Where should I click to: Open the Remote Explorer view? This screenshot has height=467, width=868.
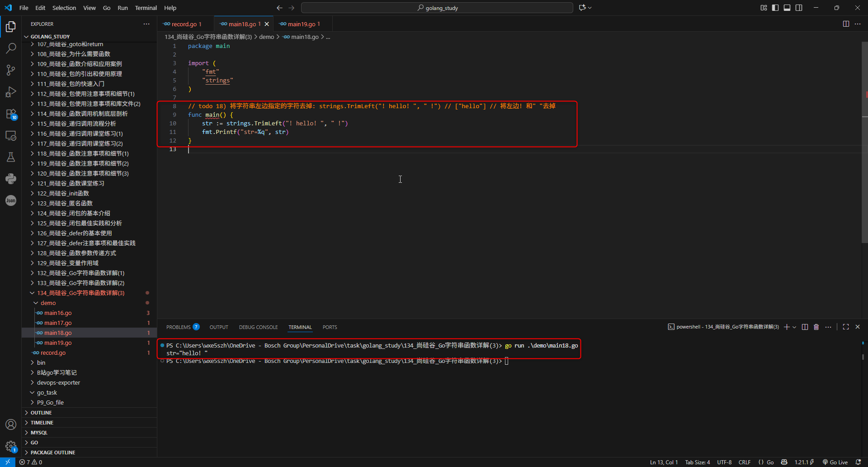[11, 135]
